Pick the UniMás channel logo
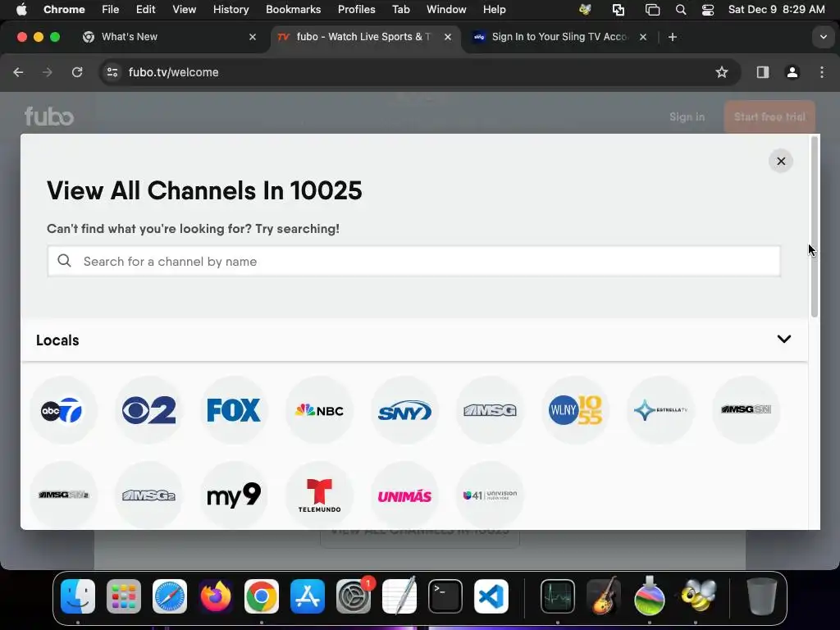 [404, 495]
